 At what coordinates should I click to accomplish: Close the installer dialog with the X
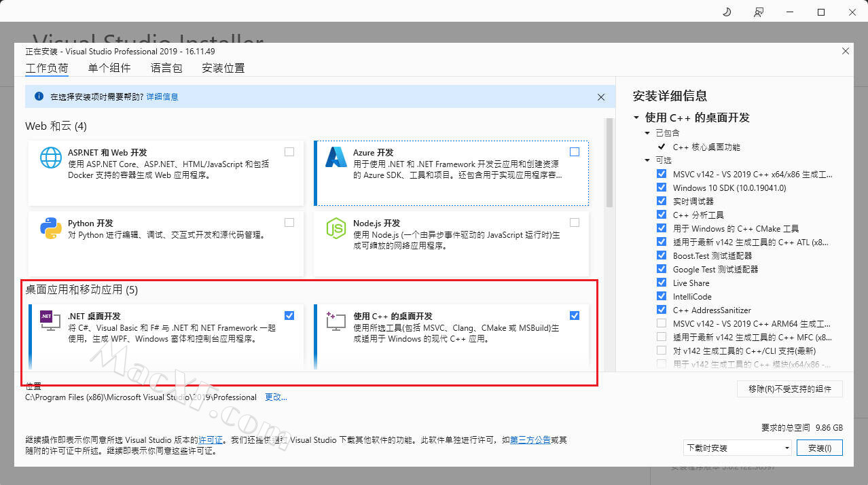pyautogui.click(x=846, y=51)
